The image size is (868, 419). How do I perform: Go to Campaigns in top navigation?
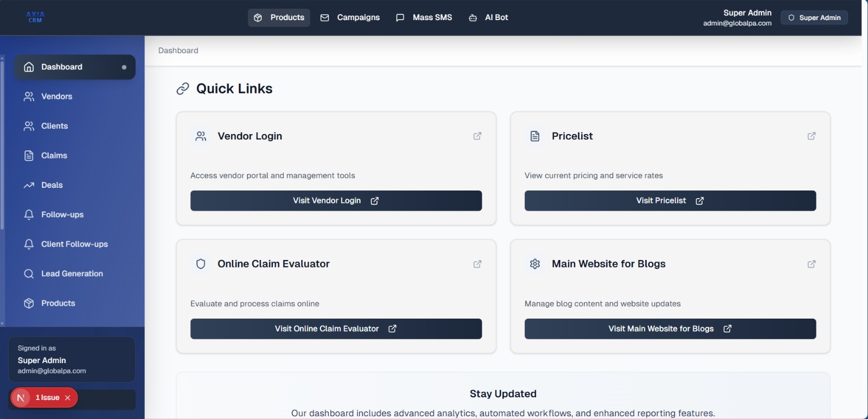pyautogui.click(x=350, y=18)
